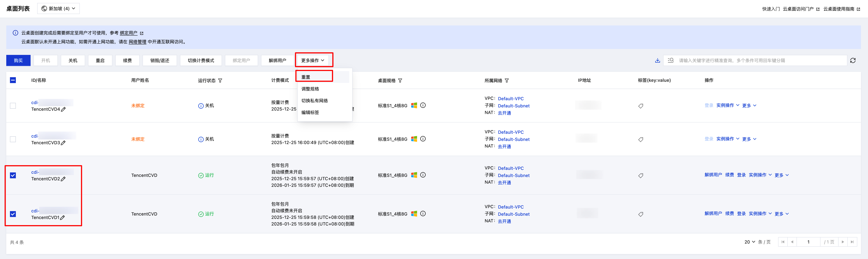Edit name of TencentCVD4 with pencil icon
The width and height of the screenshot is (868, 259).
[x=63, y=109]
